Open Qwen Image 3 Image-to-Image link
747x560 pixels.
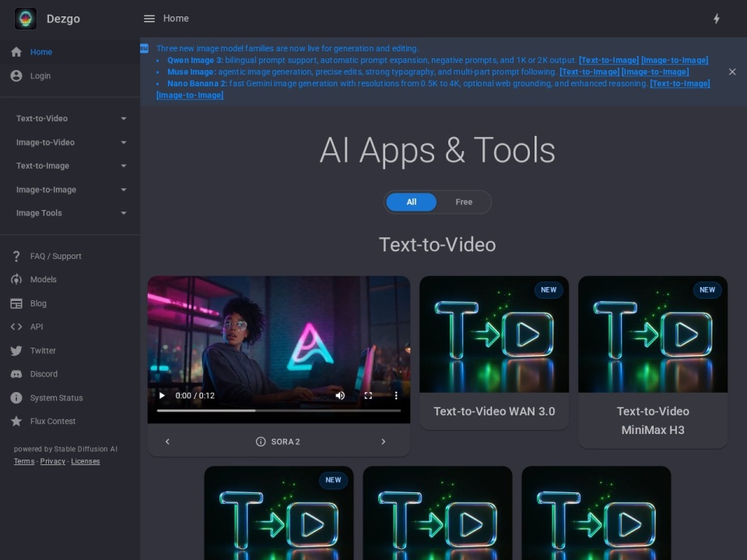coord(675,60)
